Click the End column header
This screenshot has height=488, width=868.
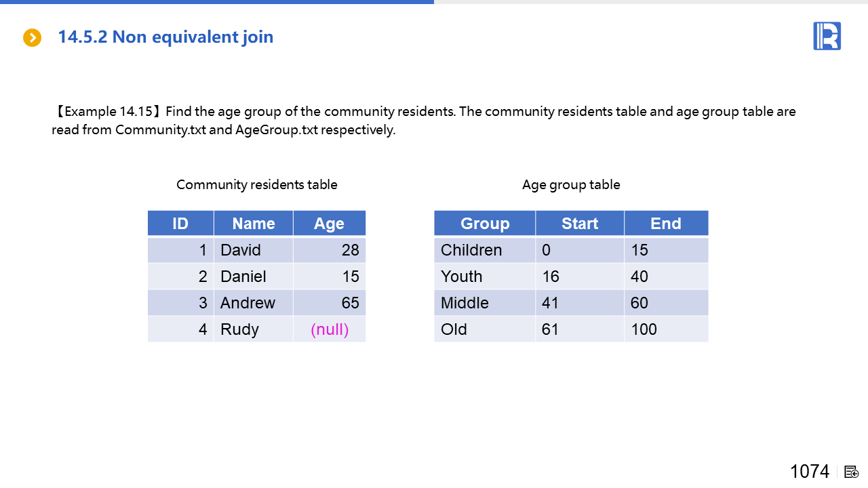(665, 224)
